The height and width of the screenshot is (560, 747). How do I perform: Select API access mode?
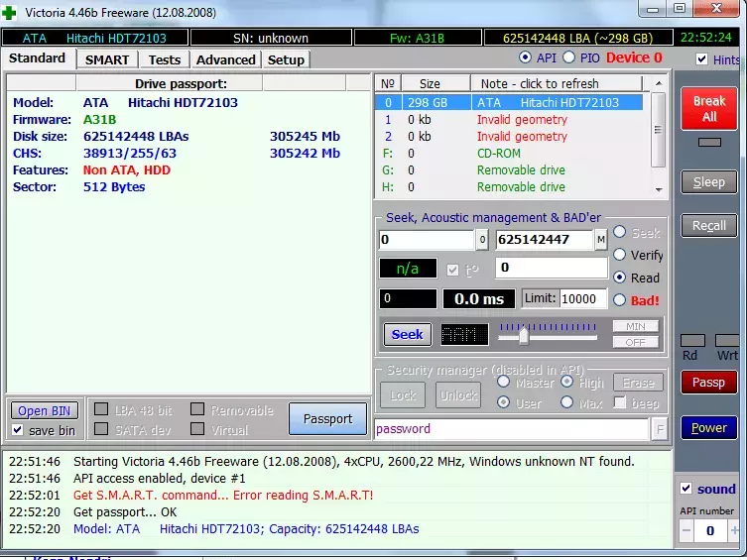(x=525, y=57)
